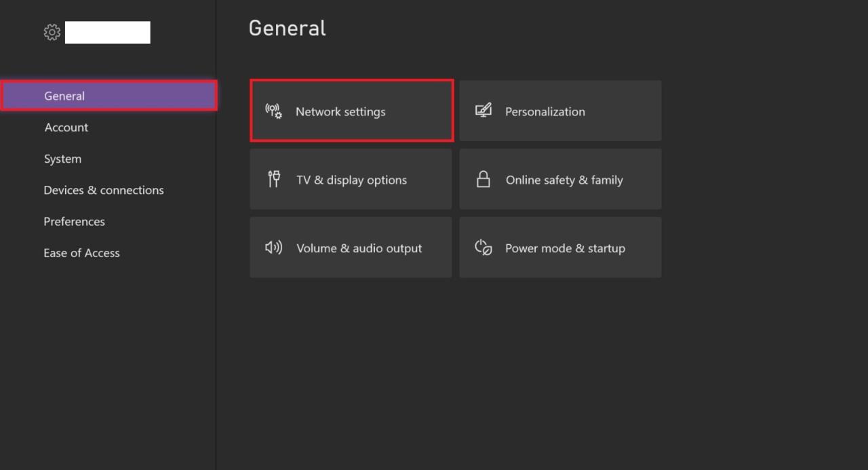Click the Online safety padlock icon

483,178
